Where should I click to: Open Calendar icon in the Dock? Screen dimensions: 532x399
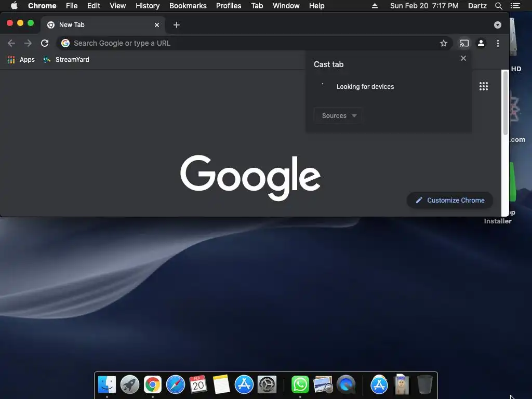tap(198, 385)
